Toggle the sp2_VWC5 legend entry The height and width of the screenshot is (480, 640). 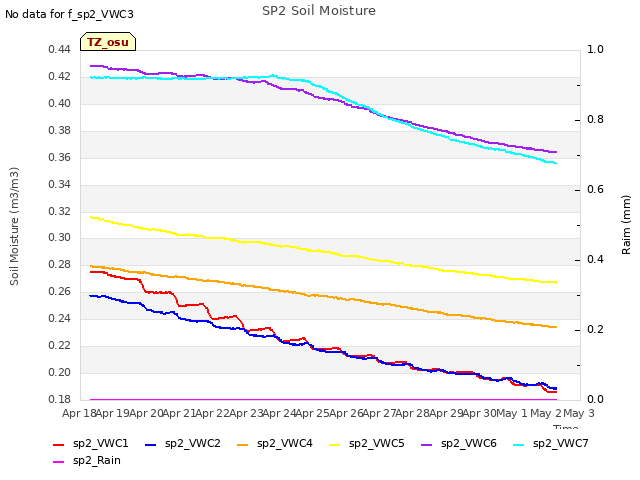point(367,443)
